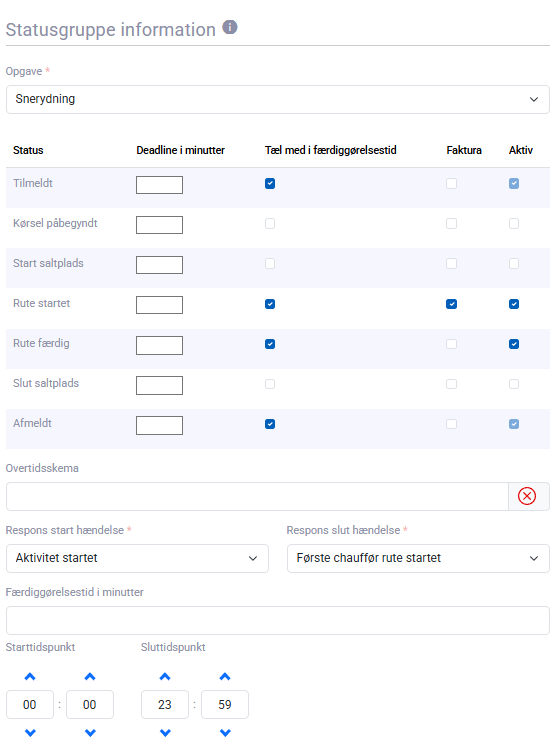Decrease Starttidspunkt minutes with down arrow

tap(90, 733)
